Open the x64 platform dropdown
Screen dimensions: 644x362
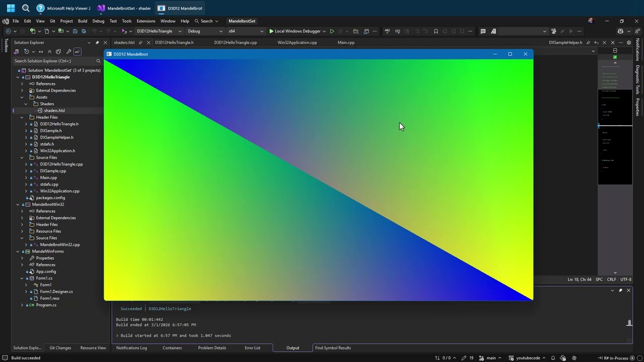[246, 31]
